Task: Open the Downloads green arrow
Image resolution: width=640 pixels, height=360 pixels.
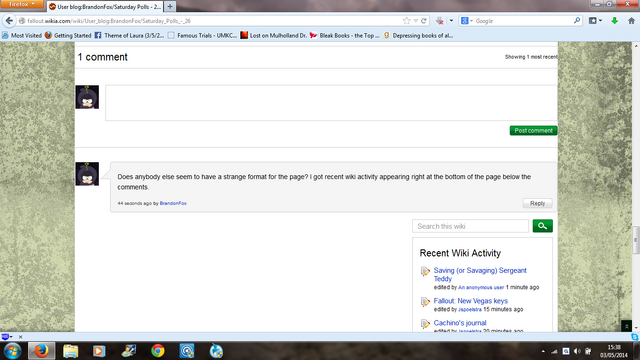Action: [x=615, y=20]
